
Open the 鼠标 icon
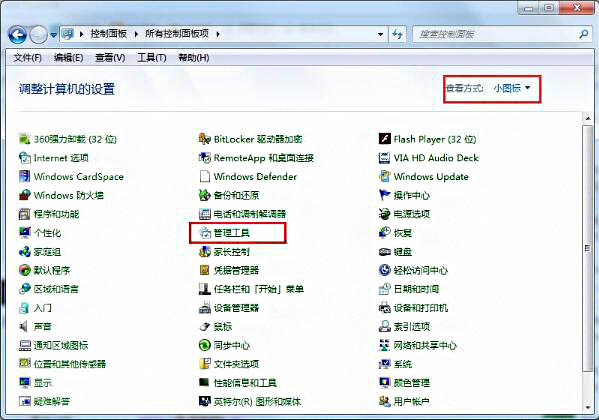pyautogui.click(x=205, y=326)
